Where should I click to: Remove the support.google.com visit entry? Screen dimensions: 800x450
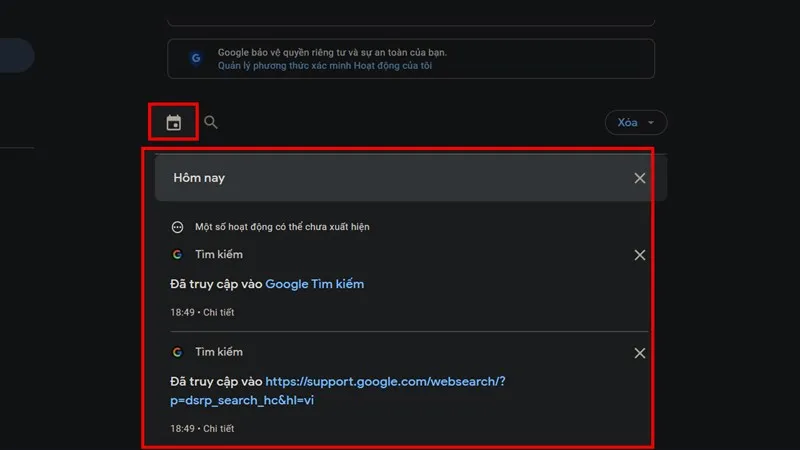pos(640,353)
